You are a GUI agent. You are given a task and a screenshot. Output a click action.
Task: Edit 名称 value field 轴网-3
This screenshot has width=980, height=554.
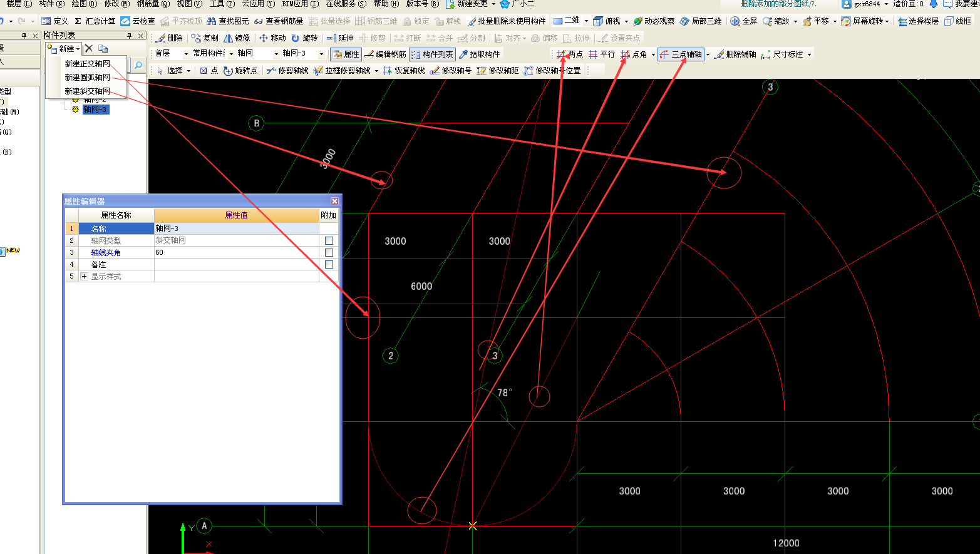tap(237, 228)
